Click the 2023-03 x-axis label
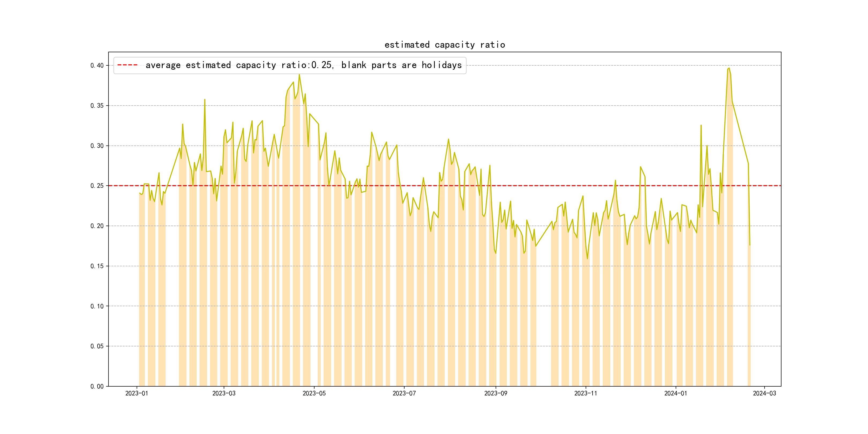 (x=224, y=393)
